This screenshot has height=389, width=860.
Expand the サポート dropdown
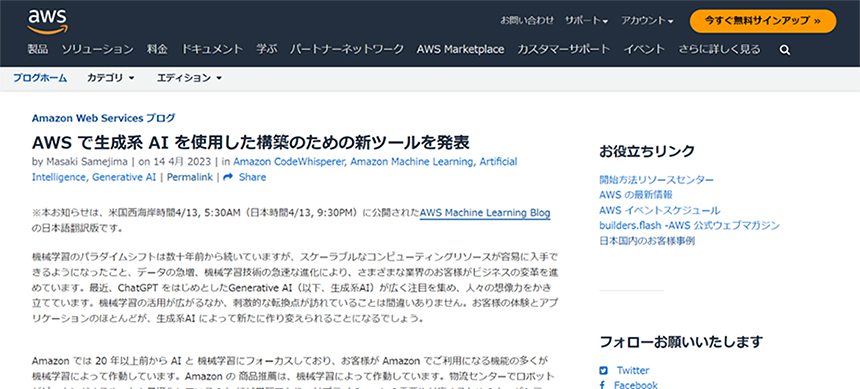(586, 20)
